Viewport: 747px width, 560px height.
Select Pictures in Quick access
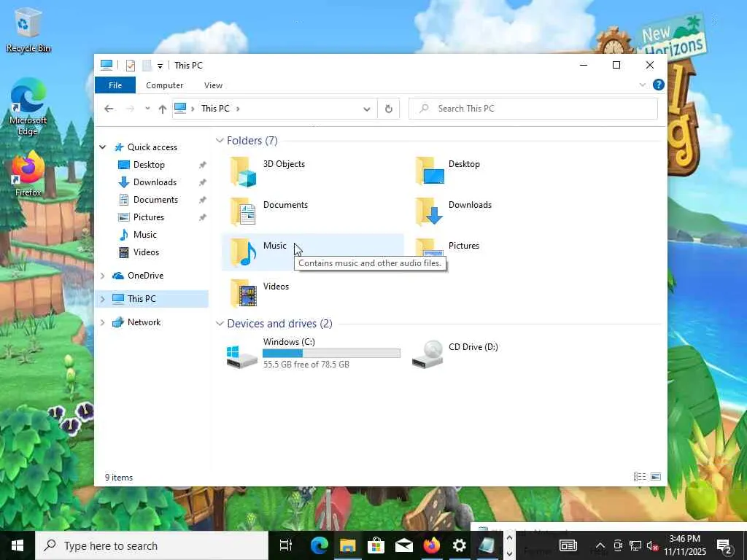tap(148, 217)
